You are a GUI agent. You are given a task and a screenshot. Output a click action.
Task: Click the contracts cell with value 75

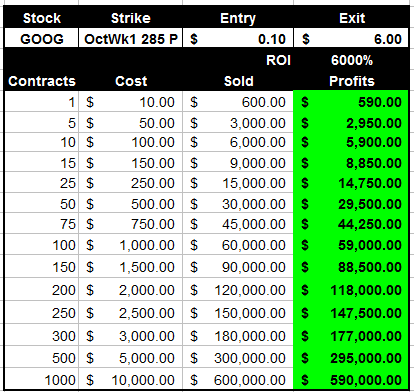pyautogui.click(x=41, y=224)
